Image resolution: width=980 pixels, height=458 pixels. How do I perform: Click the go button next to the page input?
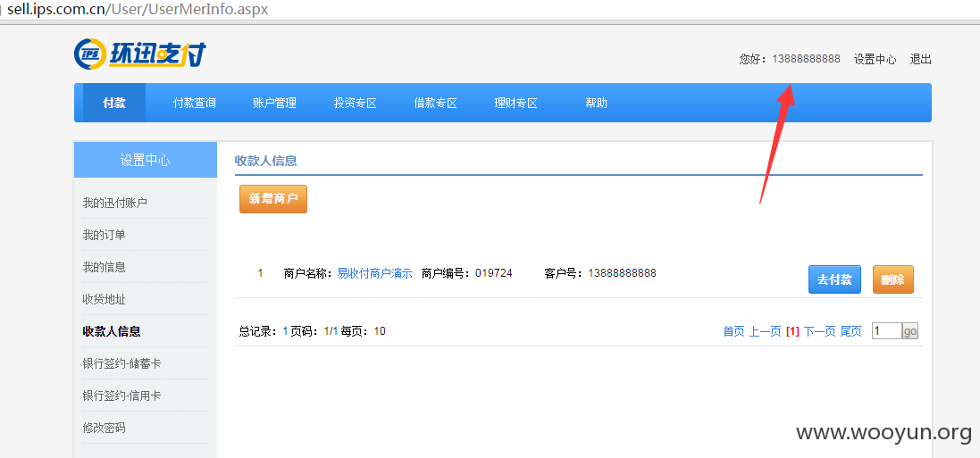tap(910, 330)
